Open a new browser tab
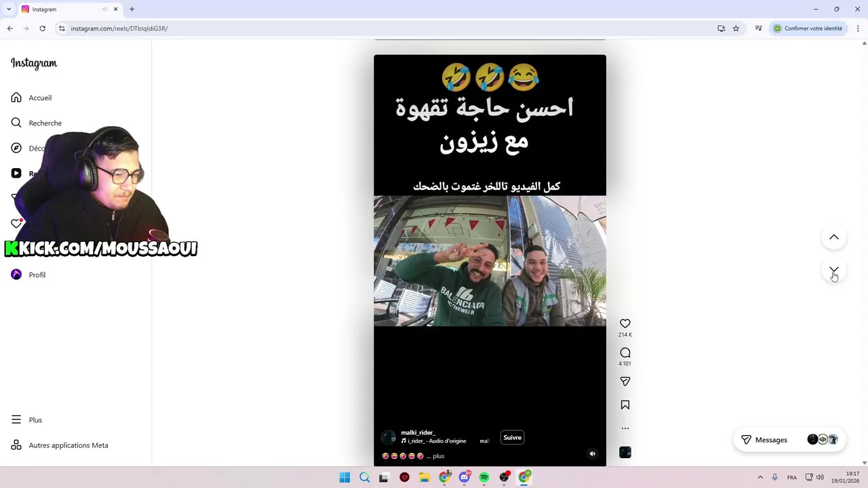868x488 pixels. [x=132, y=9]
